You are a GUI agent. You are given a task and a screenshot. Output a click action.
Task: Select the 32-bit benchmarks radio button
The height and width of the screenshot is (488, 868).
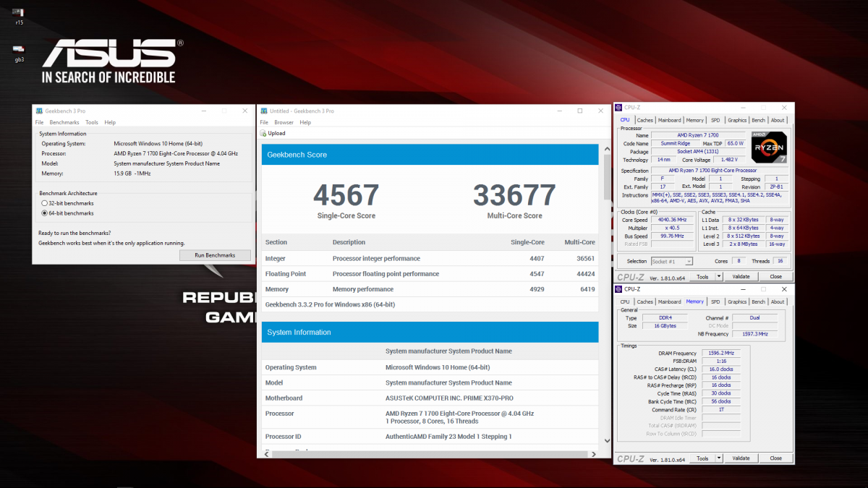(44, 203)
